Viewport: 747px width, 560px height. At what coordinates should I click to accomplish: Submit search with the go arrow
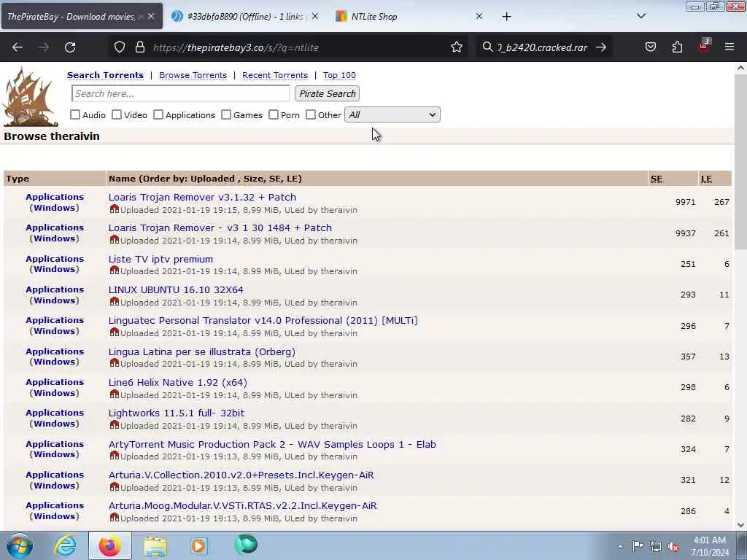coord(601,47)
